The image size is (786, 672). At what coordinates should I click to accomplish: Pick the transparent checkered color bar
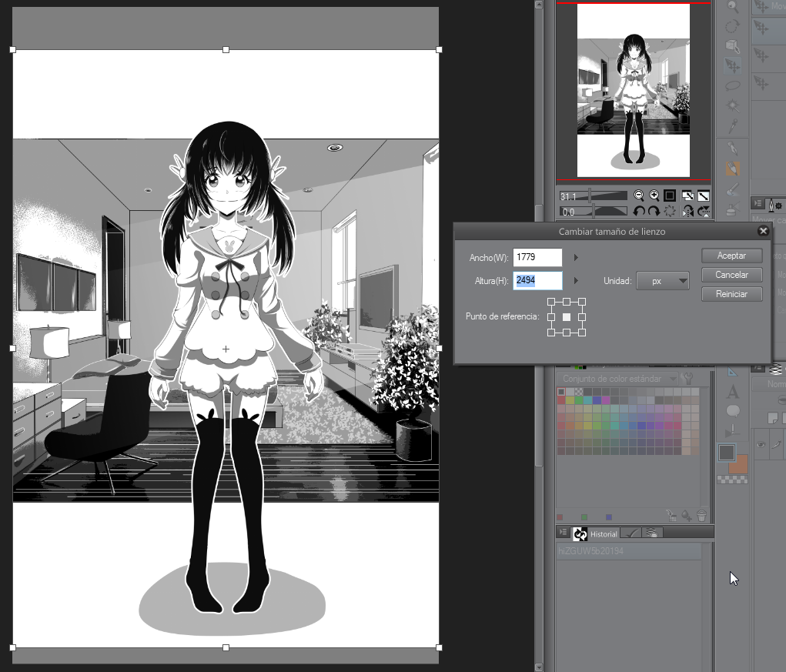pos(732,480)
